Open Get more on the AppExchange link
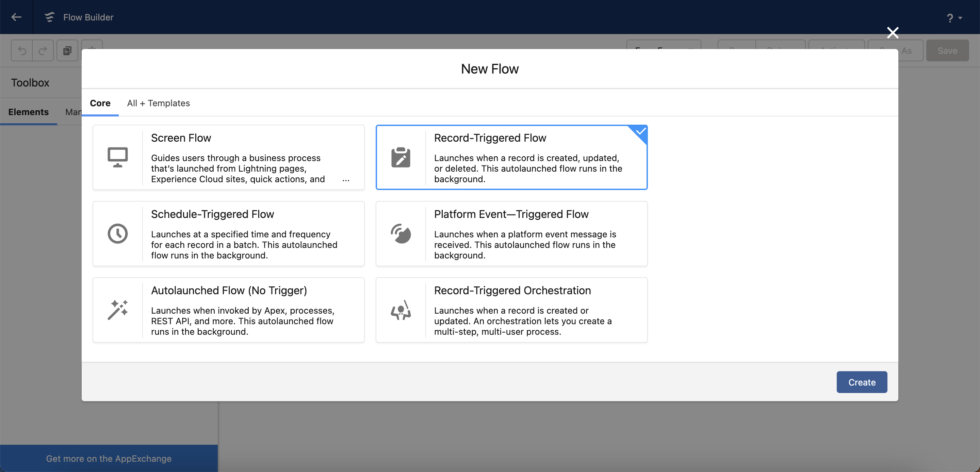 coord(109,459)
